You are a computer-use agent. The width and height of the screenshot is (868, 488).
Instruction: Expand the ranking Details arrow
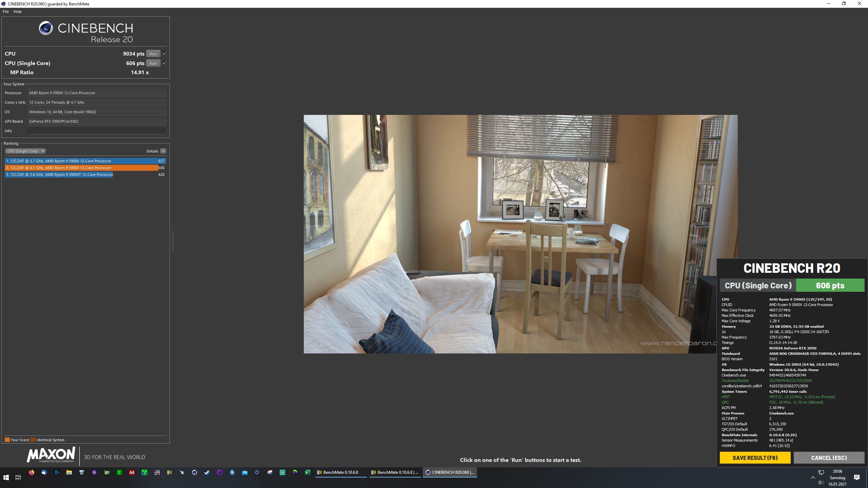click(163, 151)
